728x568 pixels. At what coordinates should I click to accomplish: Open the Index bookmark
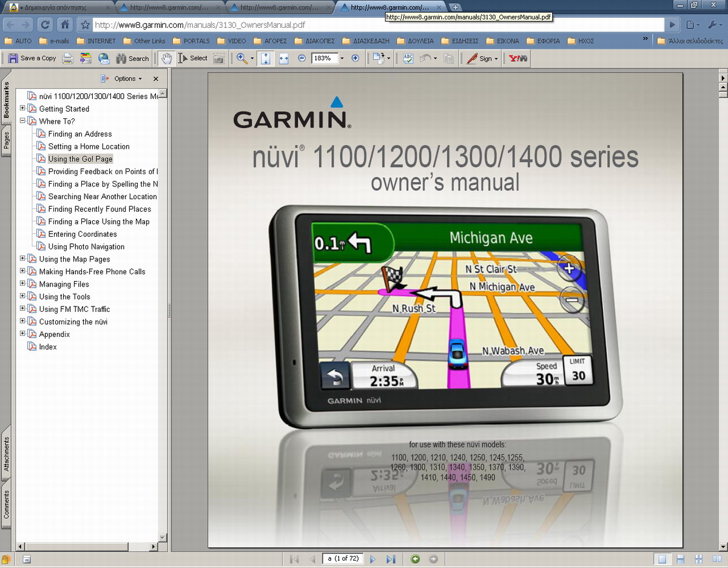point(48,347)
